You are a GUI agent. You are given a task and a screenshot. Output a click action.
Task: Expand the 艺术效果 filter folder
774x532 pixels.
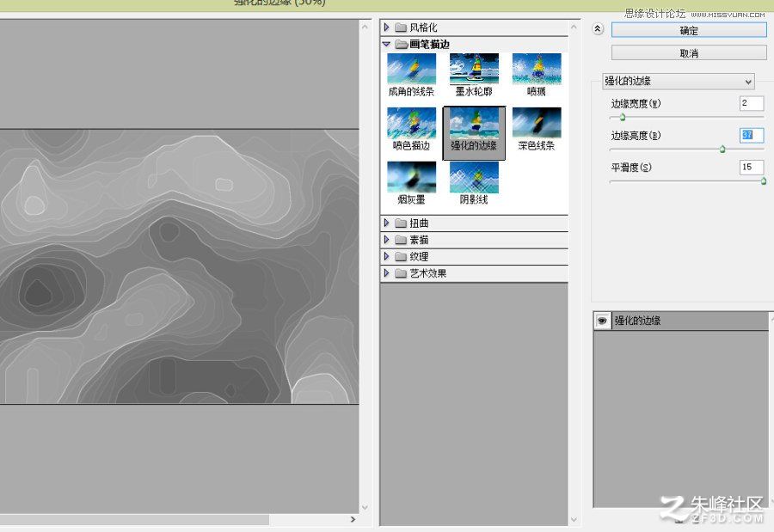pos(386,273)
